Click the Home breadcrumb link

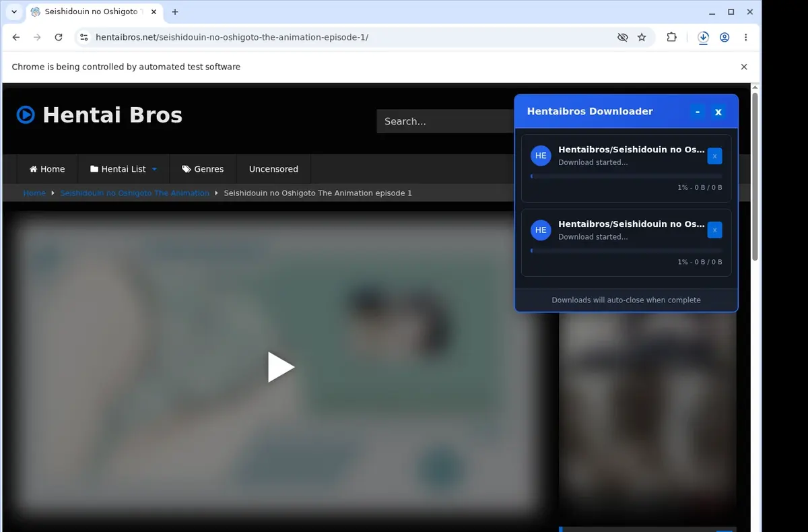pos(34,193)
